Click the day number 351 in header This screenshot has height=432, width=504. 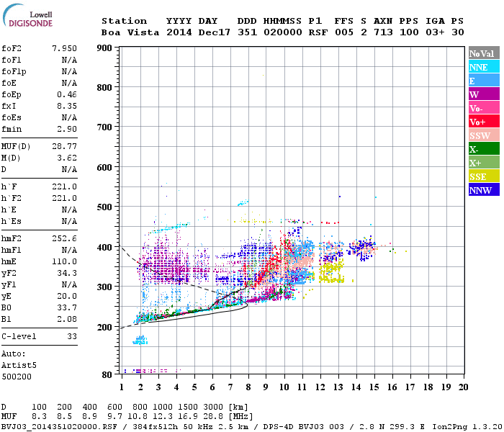[247, 32]
